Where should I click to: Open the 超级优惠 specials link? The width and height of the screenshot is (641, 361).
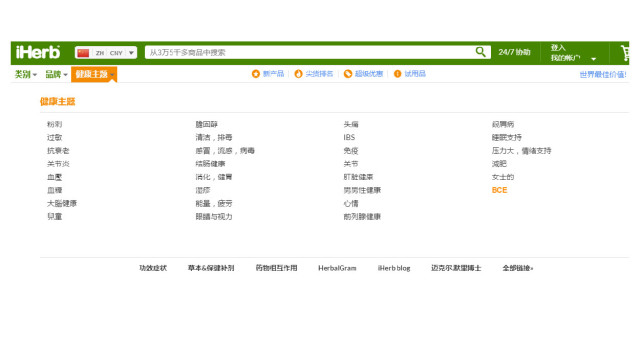click(x=369, y=74)
